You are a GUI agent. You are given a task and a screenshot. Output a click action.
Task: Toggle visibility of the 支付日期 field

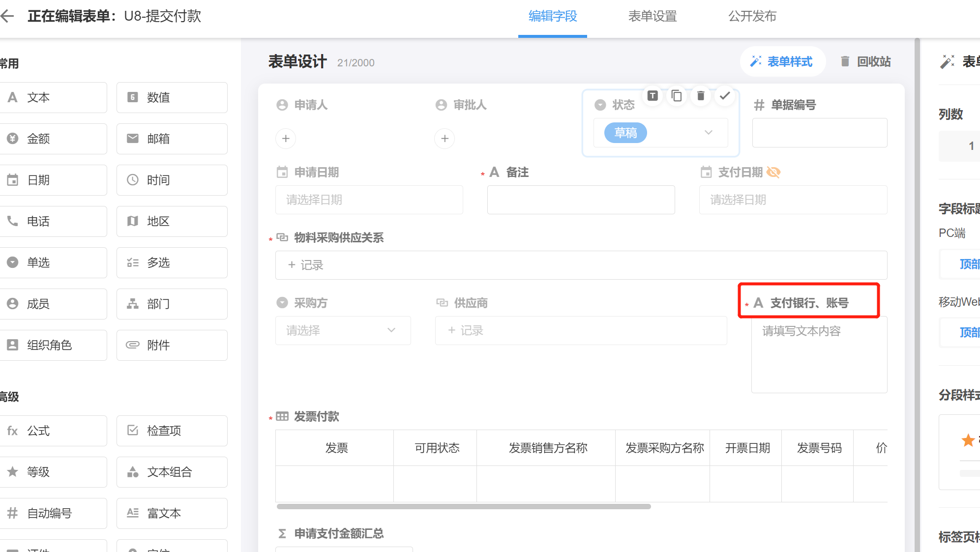[x=773, y=172]
